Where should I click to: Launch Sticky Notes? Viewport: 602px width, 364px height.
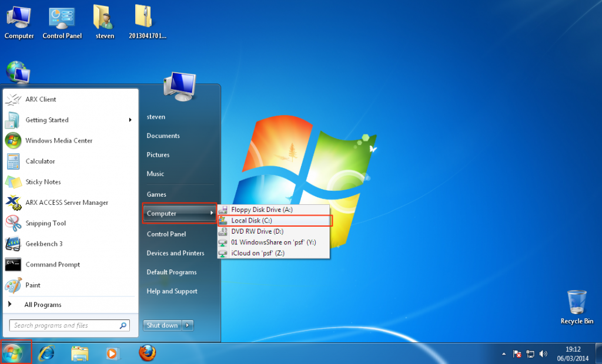71,182
